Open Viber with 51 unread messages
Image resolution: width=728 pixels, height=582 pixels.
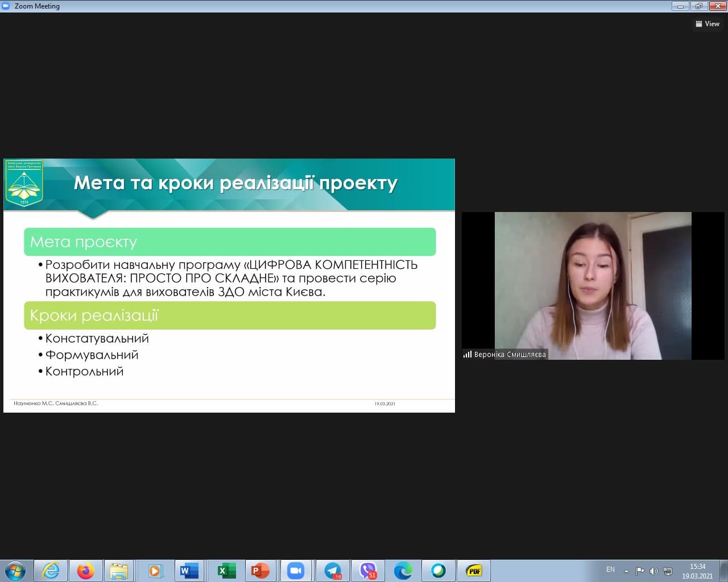tap(368, 571)
